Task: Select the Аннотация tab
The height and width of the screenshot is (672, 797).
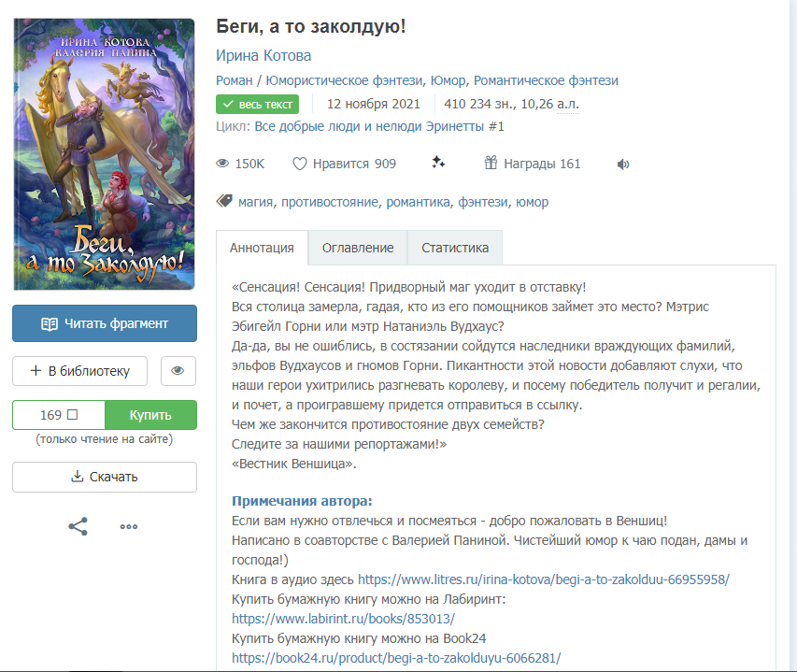Action: [262, 248]
